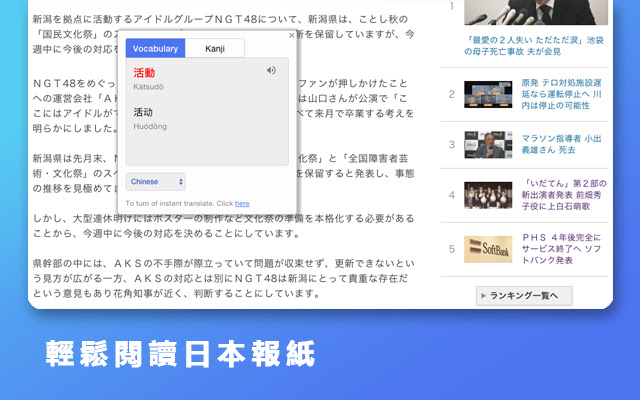
Task: Open the Chinese language dropdown
Action: (156, 182)
